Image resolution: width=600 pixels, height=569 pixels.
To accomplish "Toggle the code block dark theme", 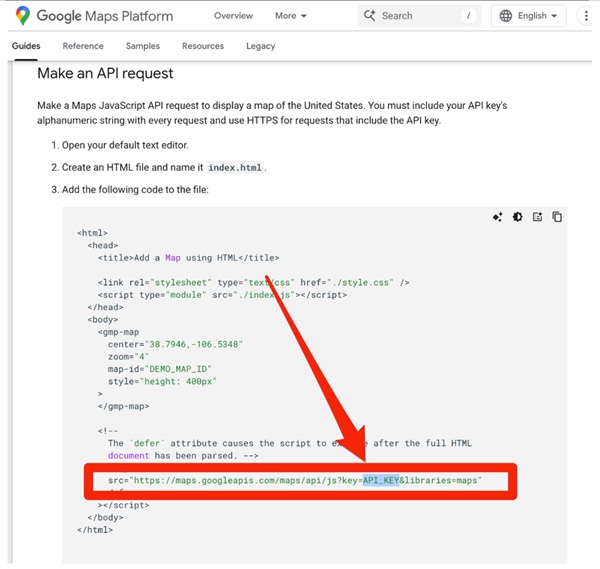I will [x=517, y=217].
